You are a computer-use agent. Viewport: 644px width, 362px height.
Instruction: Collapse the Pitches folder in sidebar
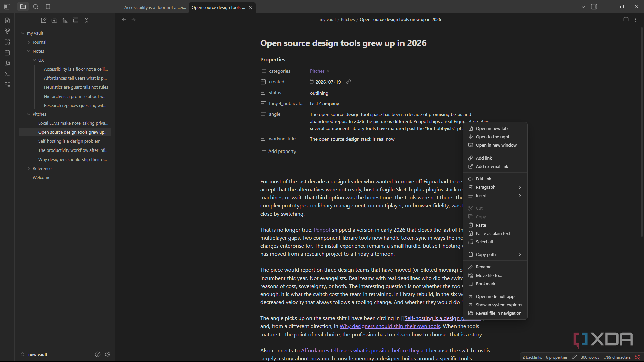click(x=29, y=114)
